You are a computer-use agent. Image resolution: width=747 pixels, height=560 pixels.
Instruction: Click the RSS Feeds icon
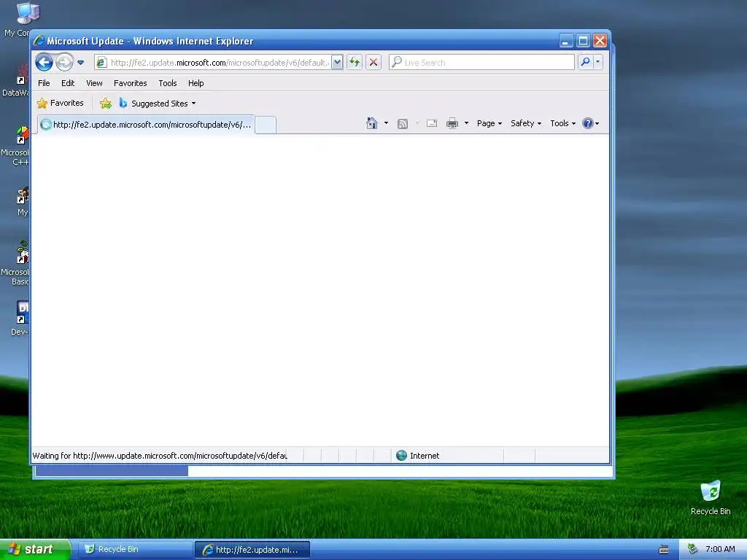point(403,124)
